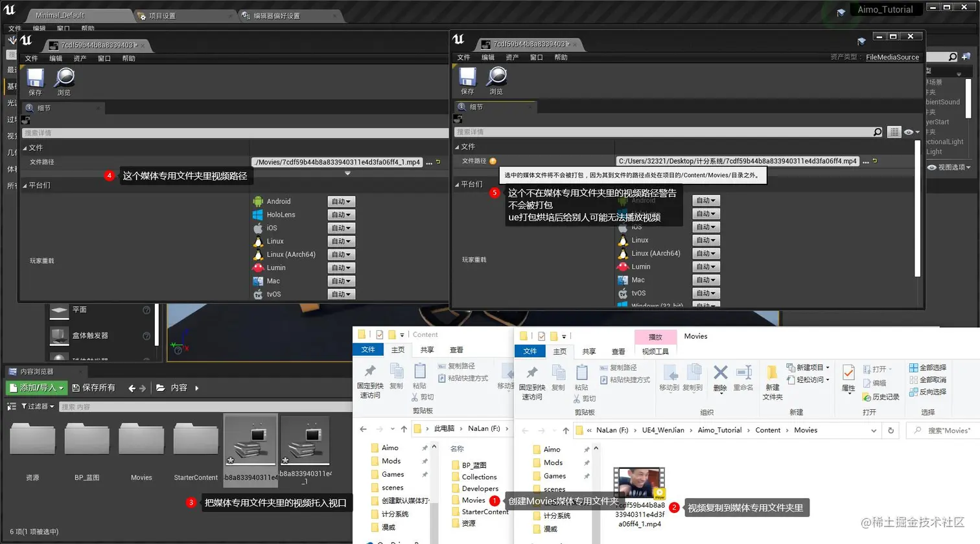Click the help icon beside 盒体触发器

pos(146,336)
